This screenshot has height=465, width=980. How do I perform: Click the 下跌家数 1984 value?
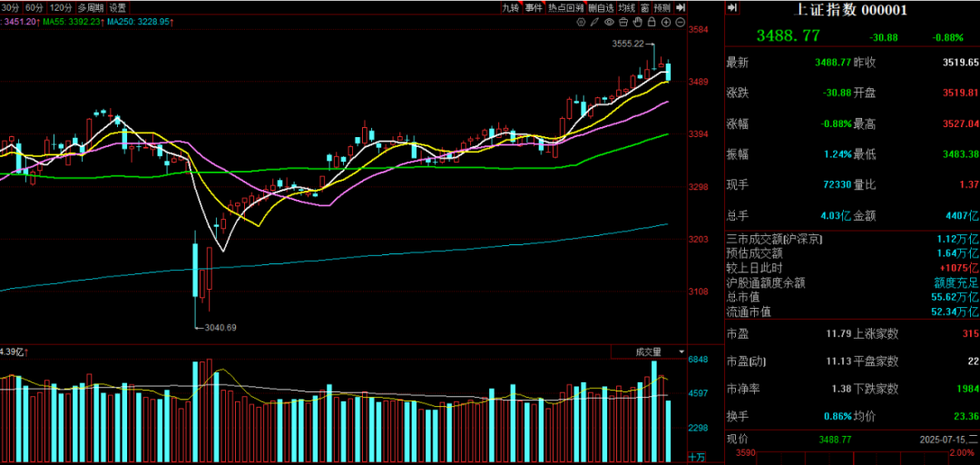(968, 390)
